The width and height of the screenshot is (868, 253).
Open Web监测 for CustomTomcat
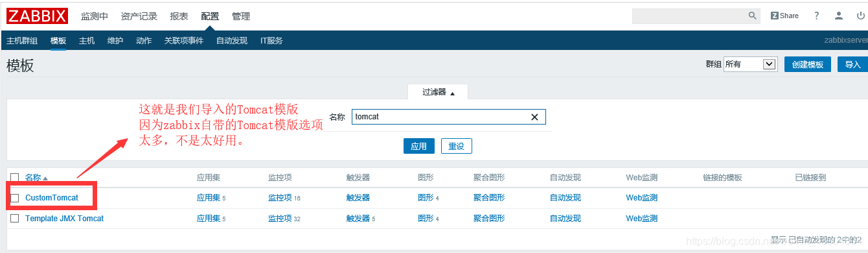641,198
